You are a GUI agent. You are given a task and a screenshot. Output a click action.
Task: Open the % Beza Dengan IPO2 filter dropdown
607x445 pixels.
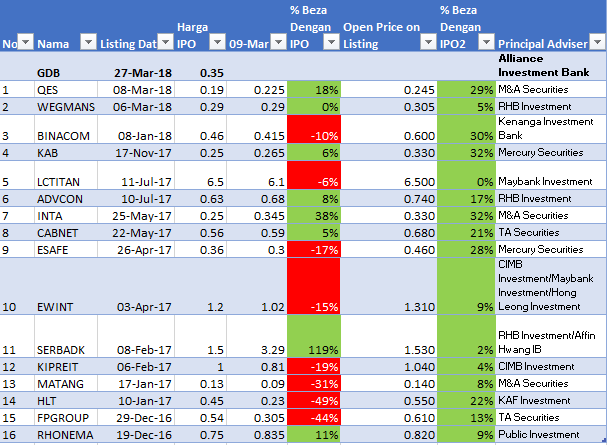(486, 42)
